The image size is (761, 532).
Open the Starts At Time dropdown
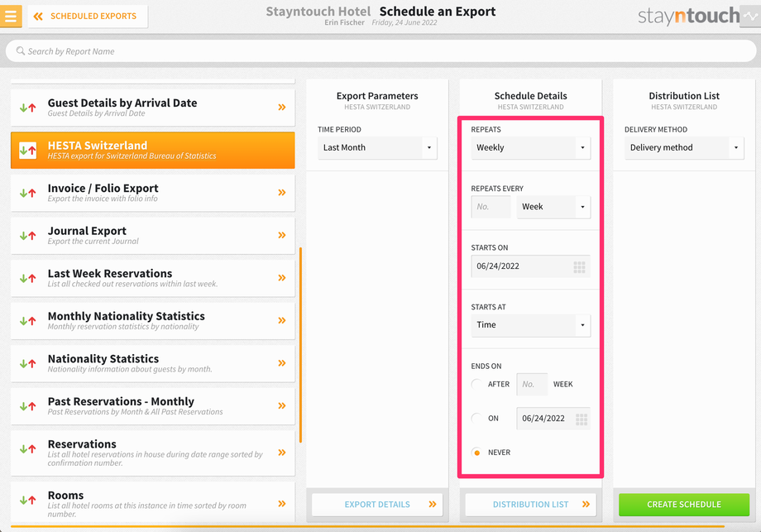click(x=530, y=325)
